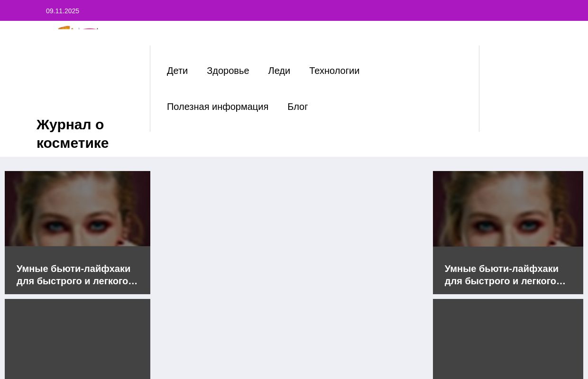Open the Полезная информация page
This screenshot has height=379, width=588.
pos(218,107)
